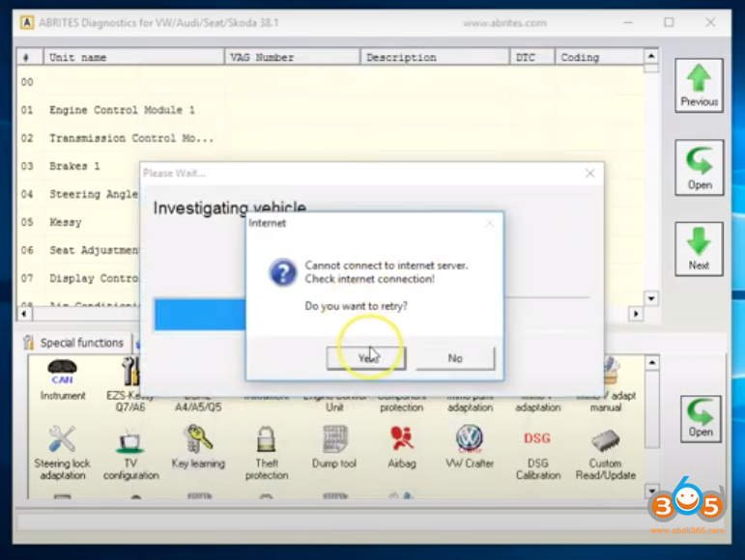This screenshot has height=560, width=745.
Task: Open the Custom Read/Update function
Action: pyautogui.click(x=605, y=454)
